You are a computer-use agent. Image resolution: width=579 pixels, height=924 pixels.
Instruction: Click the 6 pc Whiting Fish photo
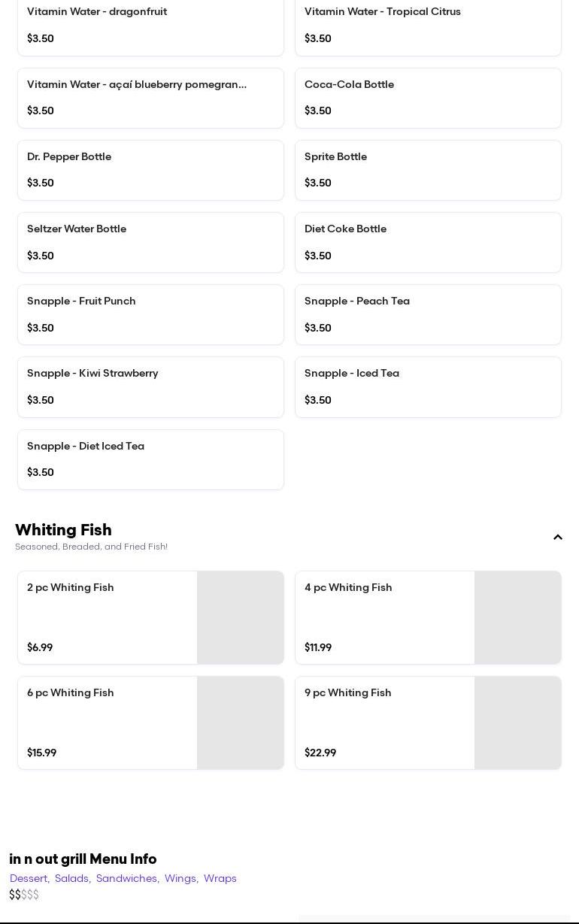pos(240,723)
